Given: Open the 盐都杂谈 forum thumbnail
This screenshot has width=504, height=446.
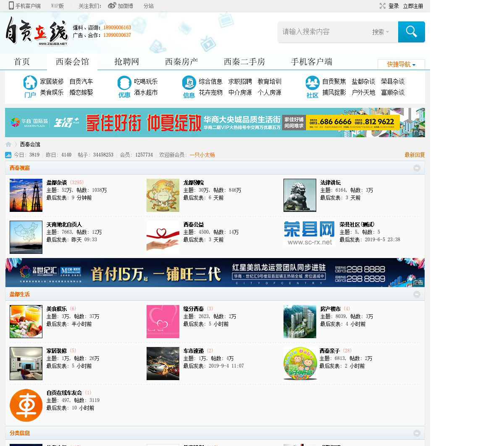Looking at the screenshot, I should (x=26, y=196).
